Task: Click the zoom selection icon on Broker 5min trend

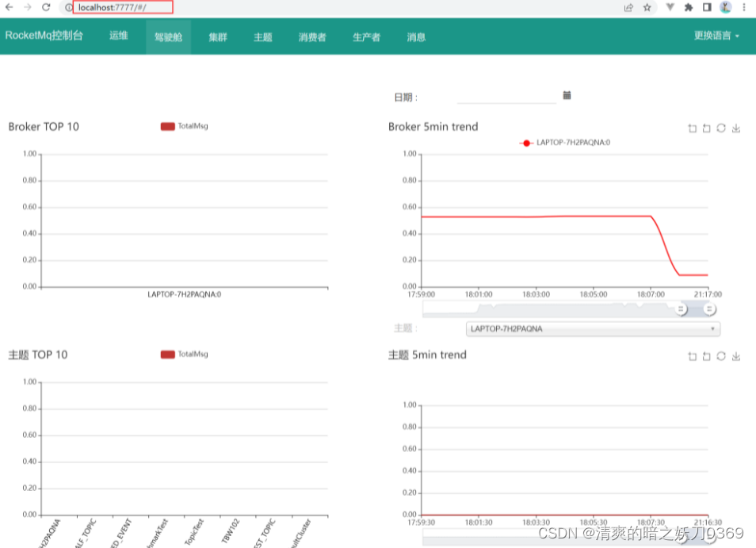Action: (x=693, y=128)
